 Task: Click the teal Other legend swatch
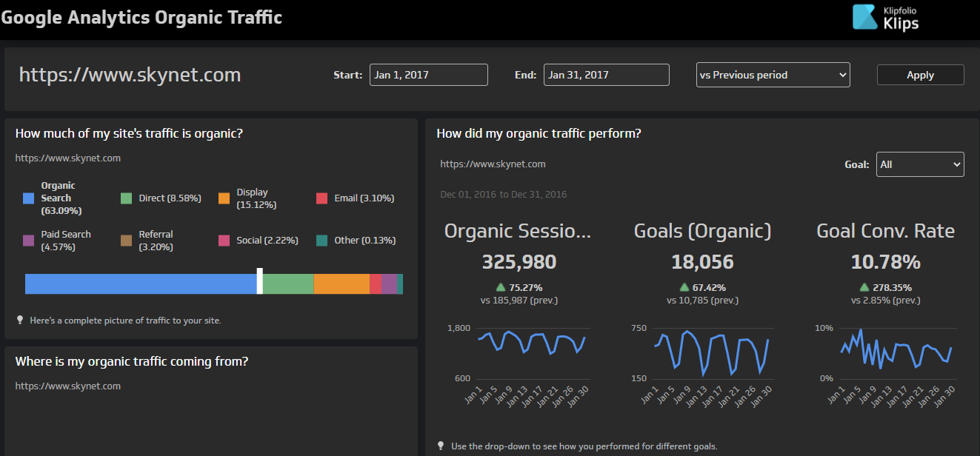point(322,241)
